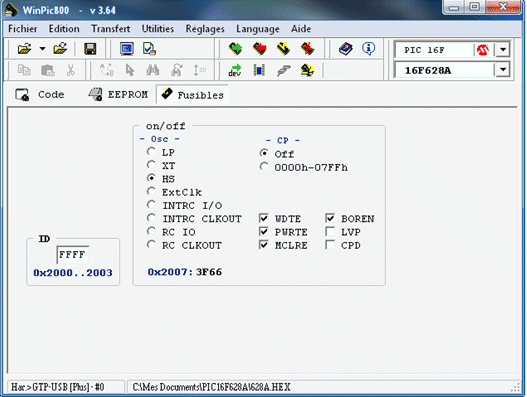Switch to the EEPROM tab

118,95
